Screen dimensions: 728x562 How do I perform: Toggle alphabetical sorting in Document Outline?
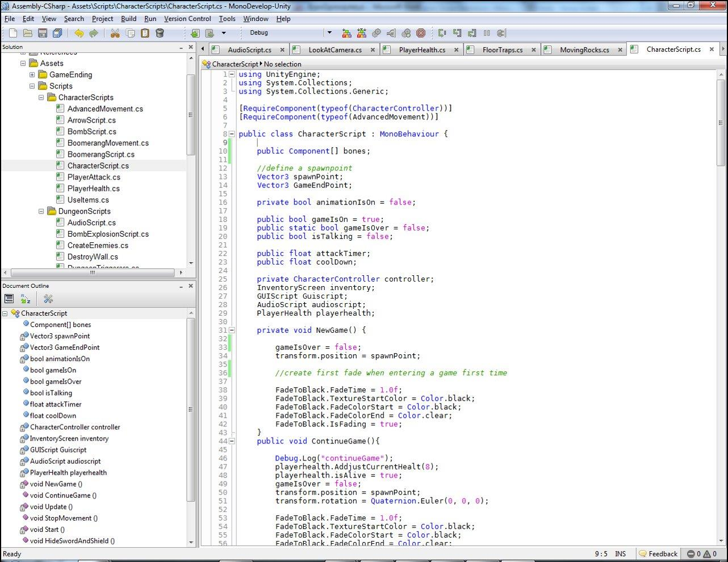(26, 299)
